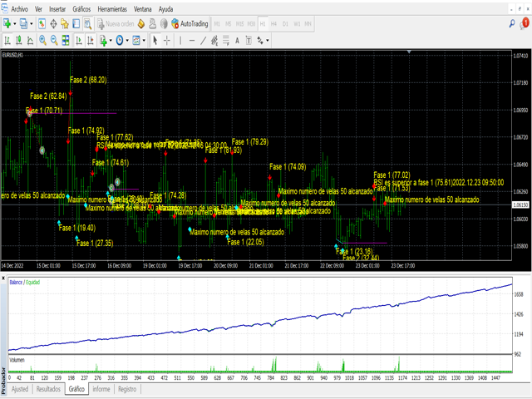Open the Herramientas menu
This screenshot has height=399, width=532.
pyautogui.click(x=112, y=9)
